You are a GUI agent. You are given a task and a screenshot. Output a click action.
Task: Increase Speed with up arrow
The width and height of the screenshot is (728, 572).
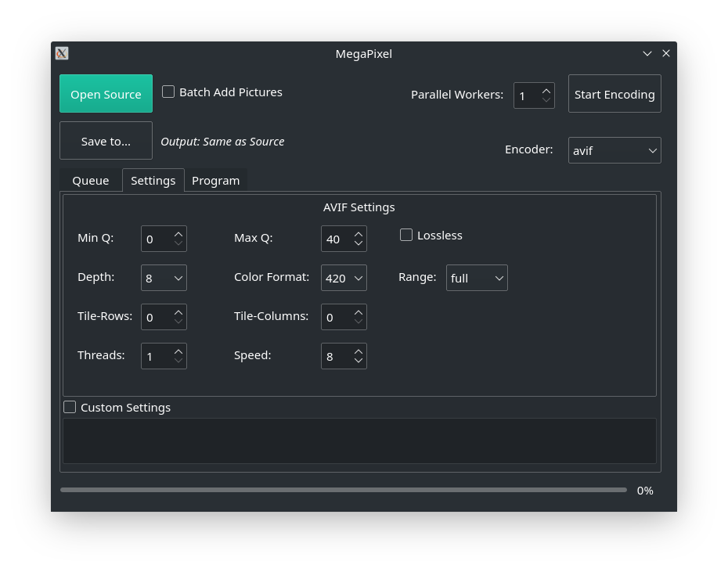pyautogui.click(x=359, y=351)
